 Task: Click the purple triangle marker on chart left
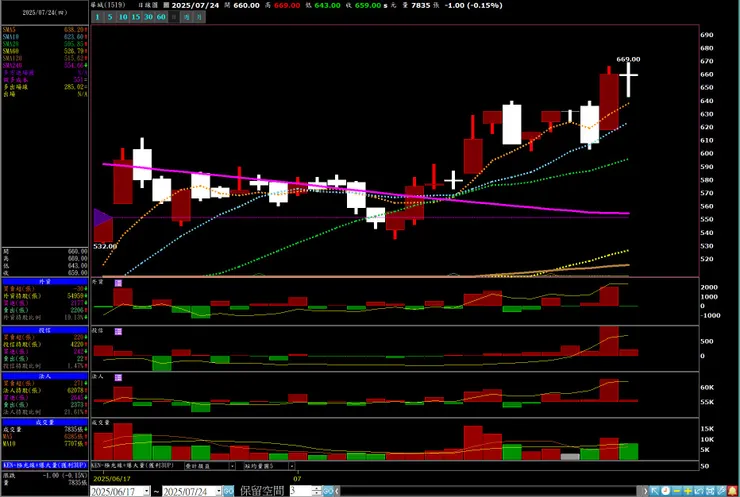pos(103,218)
